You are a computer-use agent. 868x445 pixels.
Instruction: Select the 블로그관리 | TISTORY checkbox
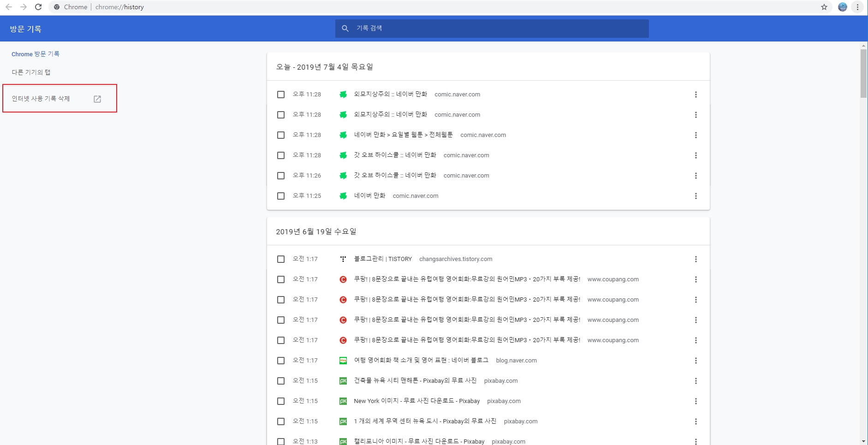[281, 259]
